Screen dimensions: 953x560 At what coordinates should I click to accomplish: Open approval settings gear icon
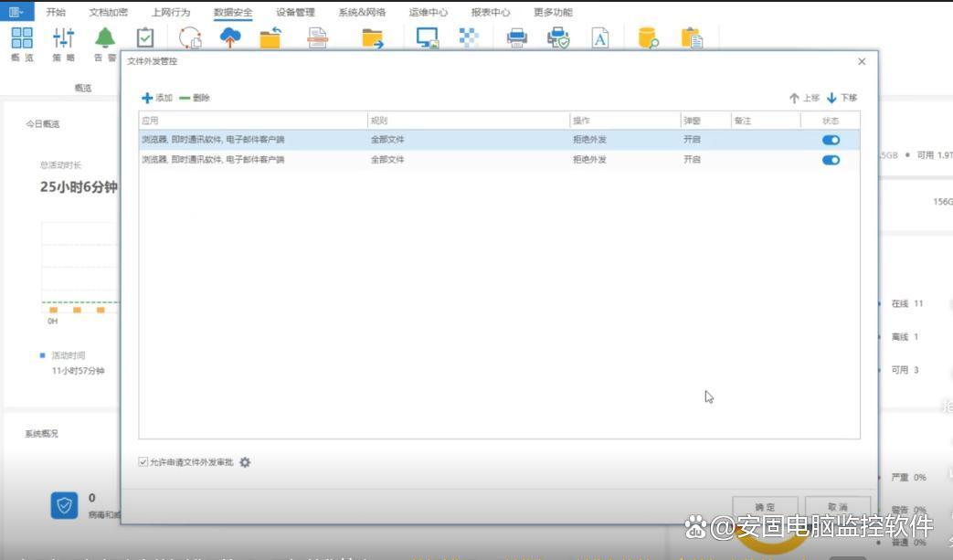pos(245,462)
